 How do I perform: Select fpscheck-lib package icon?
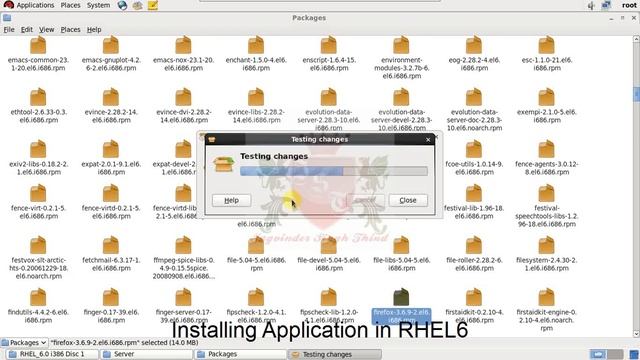click(x=329, y=297)
